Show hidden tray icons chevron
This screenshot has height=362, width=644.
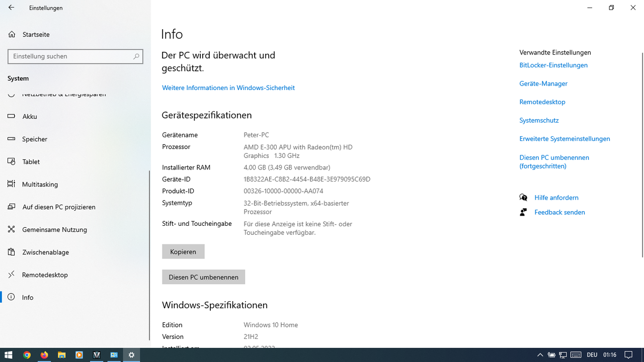coord(540,355)
